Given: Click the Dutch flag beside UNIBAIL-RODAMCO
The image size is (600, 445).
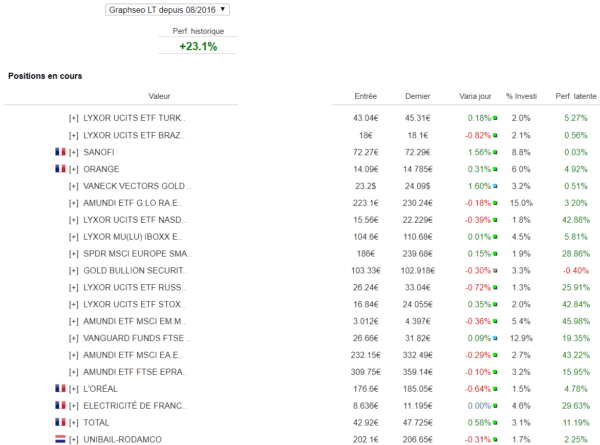Looking at the screenshot, I should 60,439.
